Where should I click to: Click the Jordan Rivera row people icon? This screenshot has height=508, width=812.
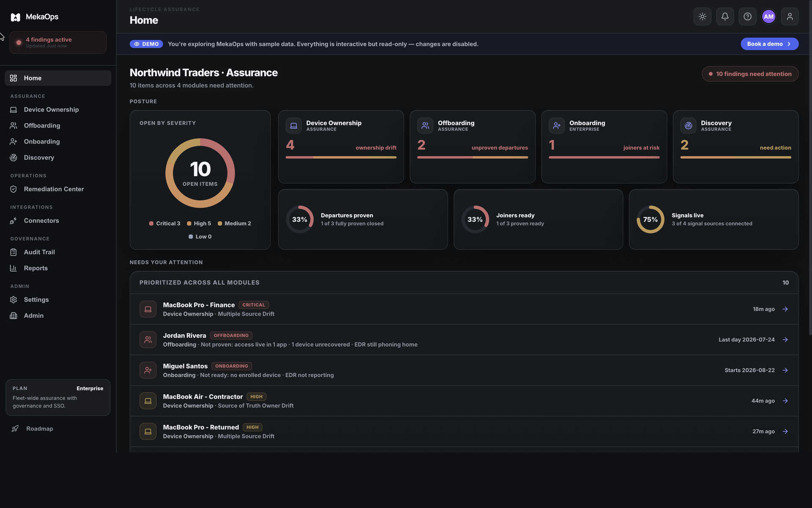coord(148,340)
